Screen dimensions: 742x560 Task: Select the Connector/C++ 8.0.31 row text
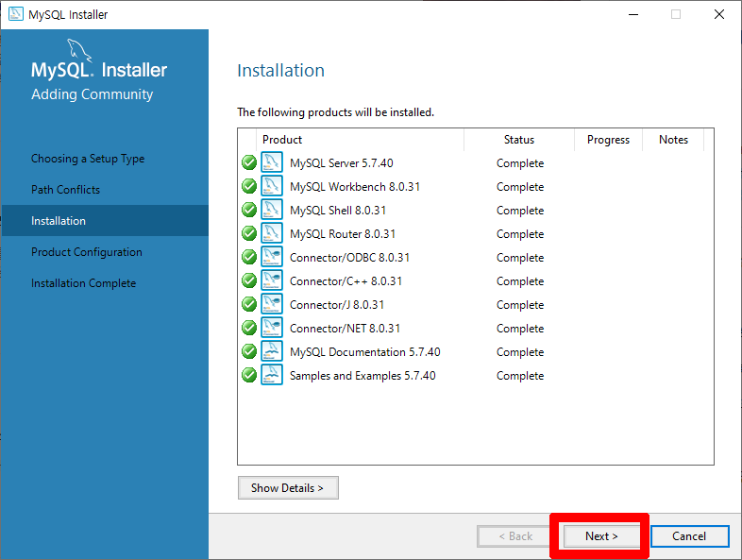[x=346, y=281]
